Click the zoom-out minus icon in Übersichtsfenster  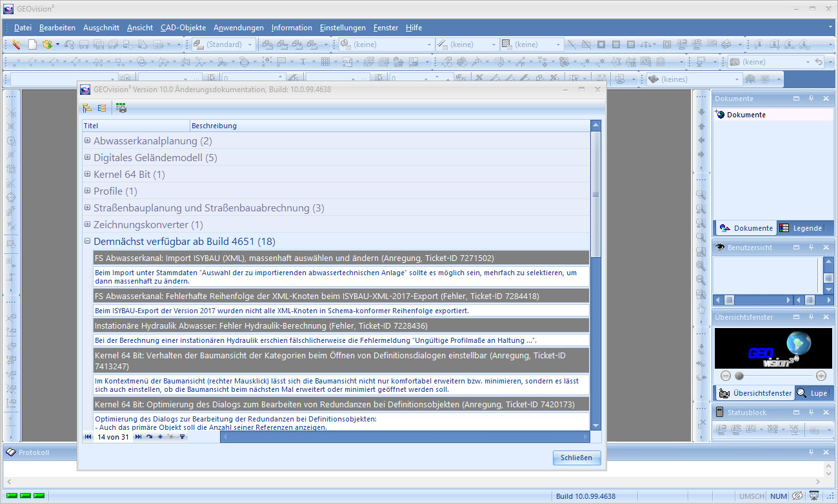click(726, 376)
